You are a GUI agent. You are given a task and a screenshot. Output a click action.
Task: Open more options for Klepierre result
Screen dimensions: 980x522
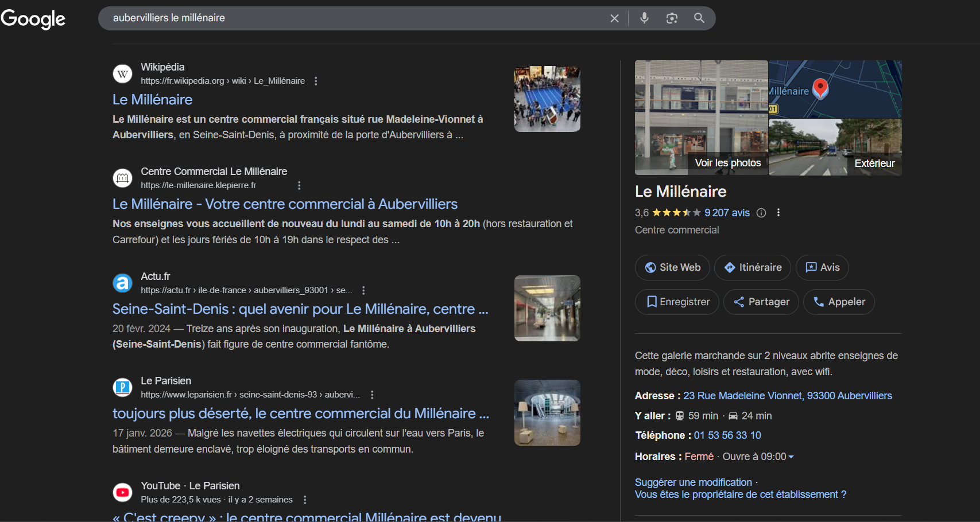(299, 185)
